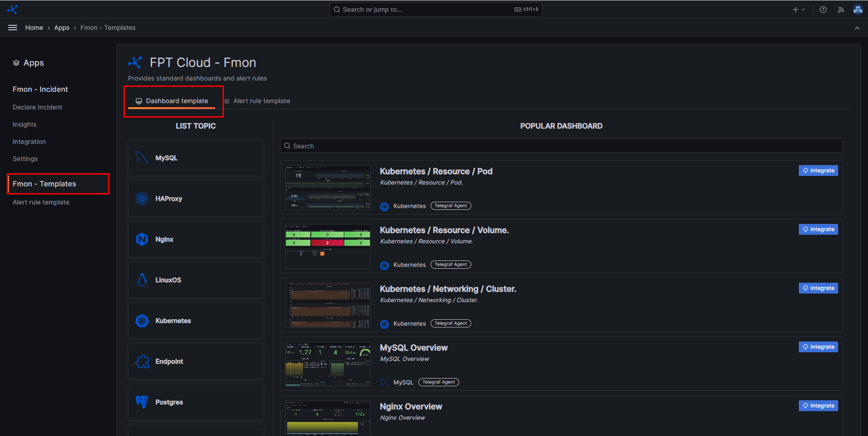Open the user profile avatar

click(858, 9)
